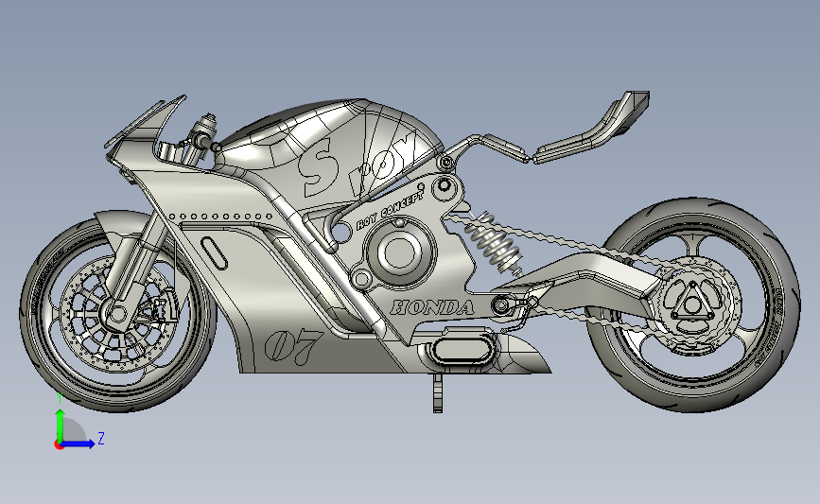Select the rear shock coil spring
Screen dimensions: 820x504
[495, 243]
